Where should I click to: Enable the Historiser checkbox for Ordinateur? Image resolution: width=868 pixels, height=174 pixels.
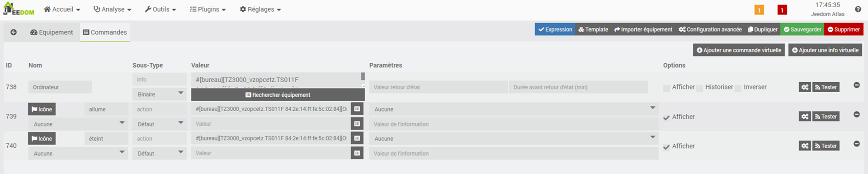700,89
